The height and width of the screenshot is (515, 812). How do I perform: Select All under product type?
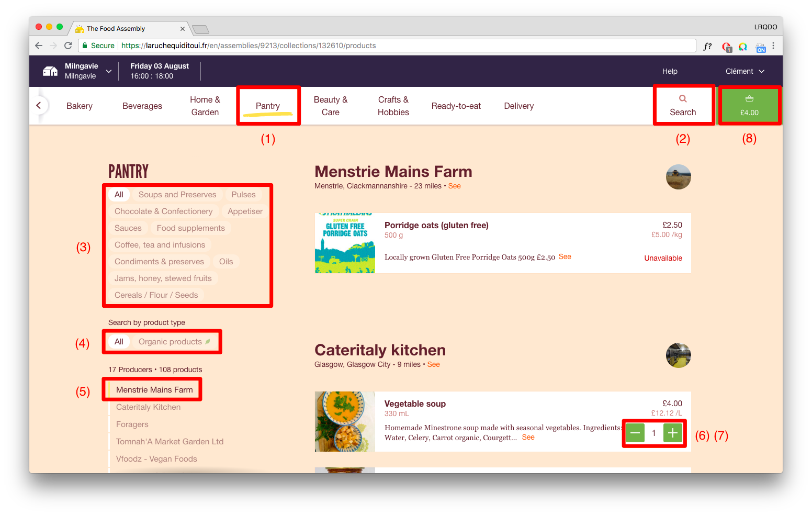119,342
